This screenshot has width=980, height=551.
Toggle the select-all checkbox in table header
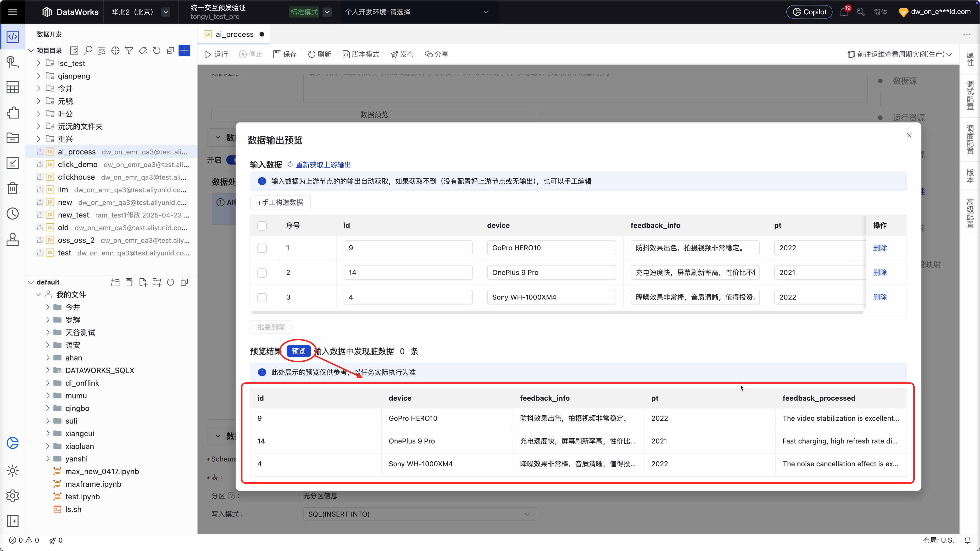(262, 226)
